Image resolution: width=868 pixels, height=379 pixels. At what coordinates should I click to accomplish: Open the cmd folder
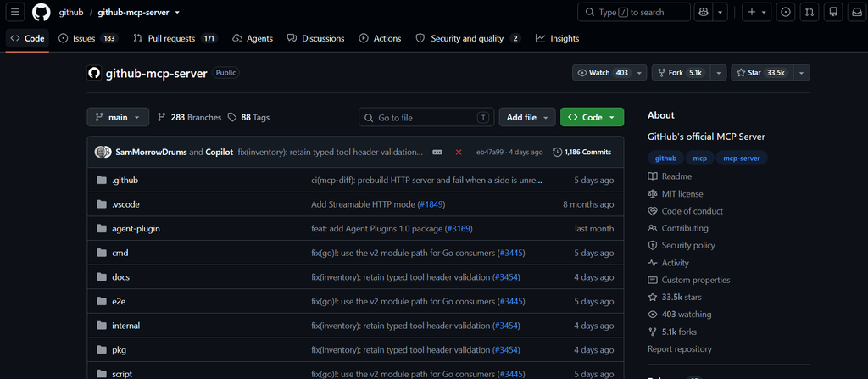click(120, 253)
